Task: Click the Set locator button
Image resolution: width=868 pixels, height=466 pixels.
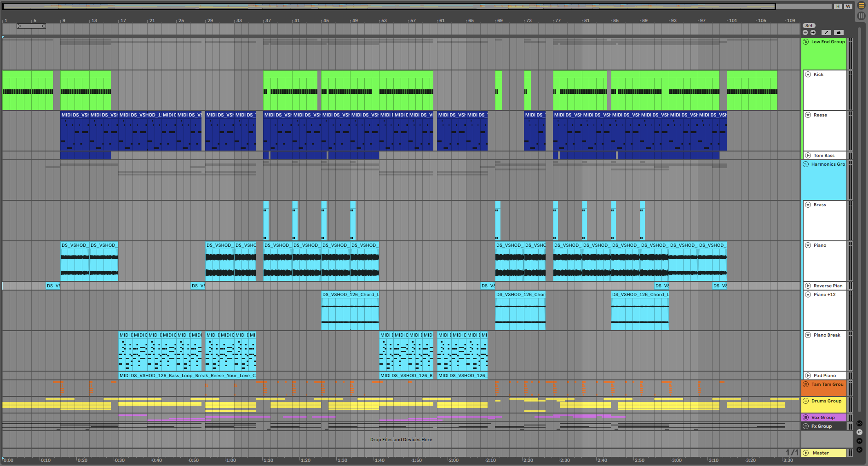Action: (809, 26)
